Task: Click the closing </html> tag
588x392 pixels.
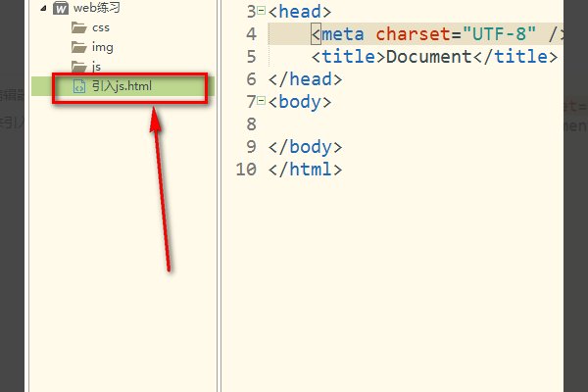Action: coord(305,170)
